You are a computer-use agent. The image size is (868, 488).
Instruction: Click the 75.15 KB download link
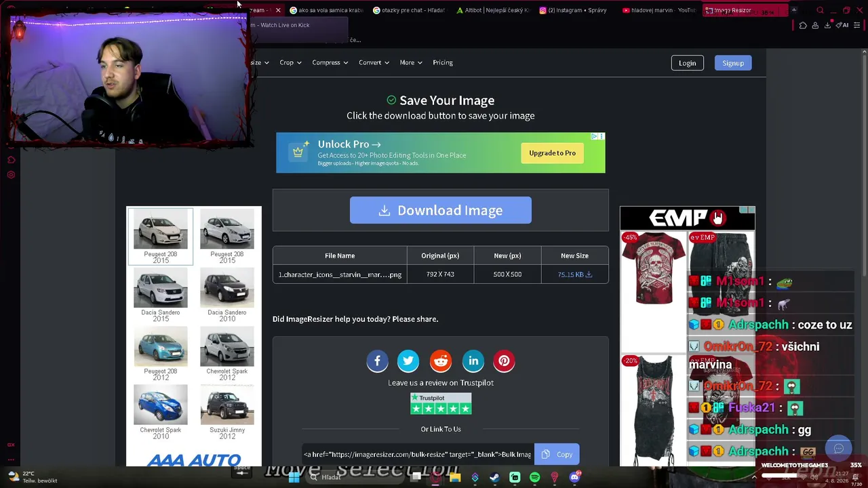point(574,274)
